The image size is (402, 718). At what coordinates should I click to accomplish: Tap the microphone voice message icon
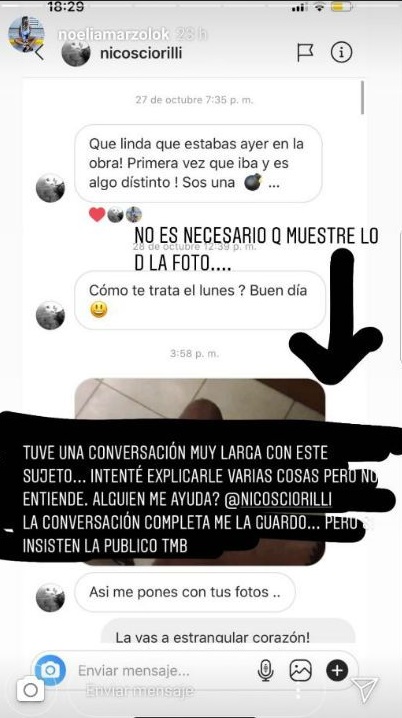click(x=265, y=671)
